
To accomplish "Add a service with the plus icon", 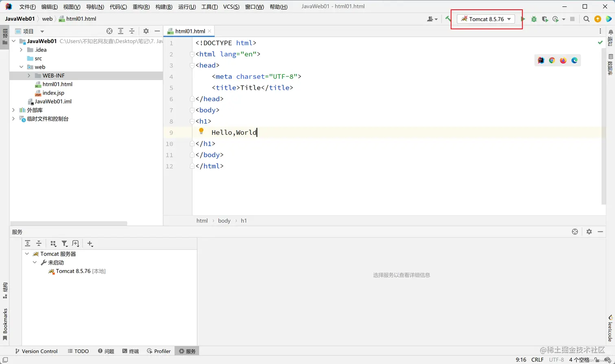I will click(x=90, y=243).
